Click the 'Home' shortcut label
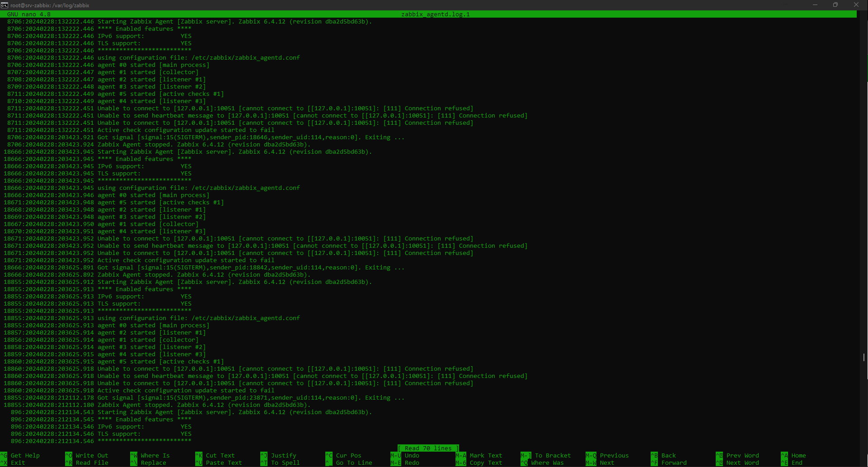Image resolution: width=868 pixels, height=467 pixels. (x=799, y=456)
